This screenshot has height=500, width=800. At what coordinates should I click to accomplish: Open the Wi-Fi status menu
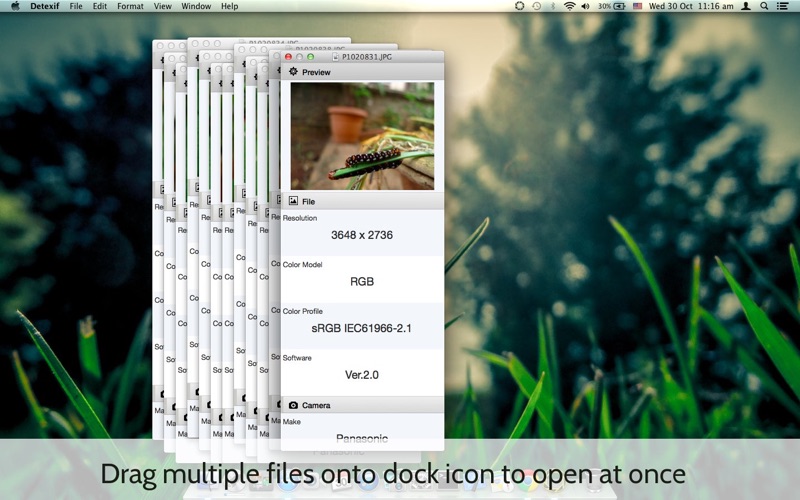point(569,6)
